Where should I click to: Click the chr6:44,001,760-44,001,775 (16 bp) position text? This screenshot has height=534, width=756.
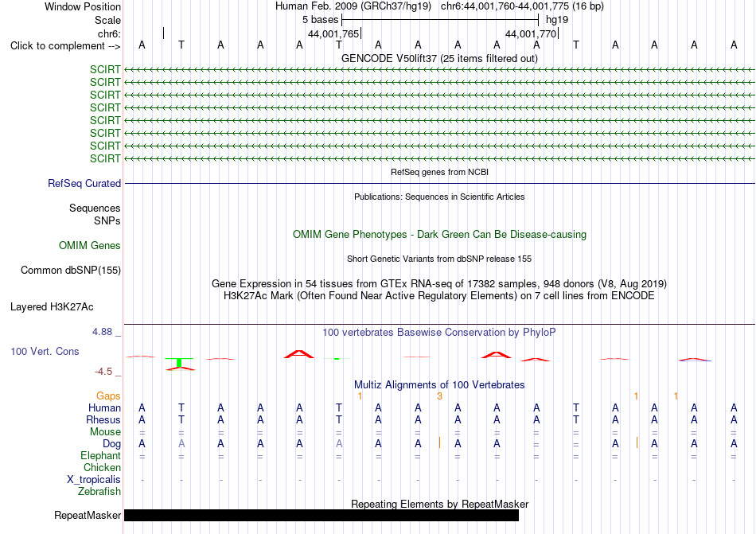(522, 6)
